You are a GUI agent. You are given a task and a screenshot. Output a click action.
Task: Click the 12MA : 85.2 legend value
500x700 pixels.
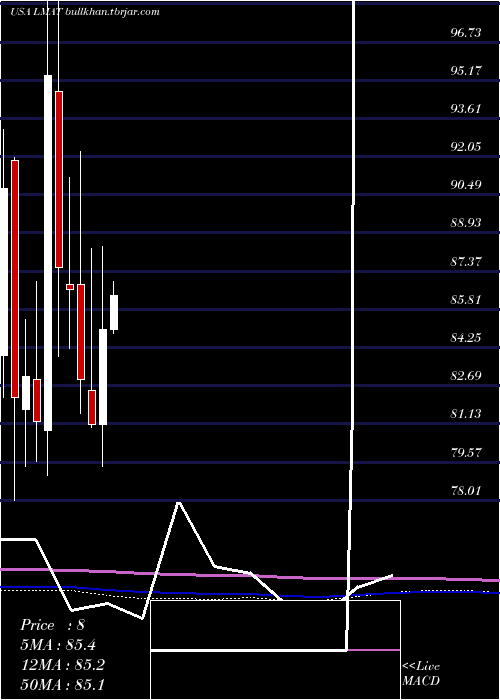point(62,665)
